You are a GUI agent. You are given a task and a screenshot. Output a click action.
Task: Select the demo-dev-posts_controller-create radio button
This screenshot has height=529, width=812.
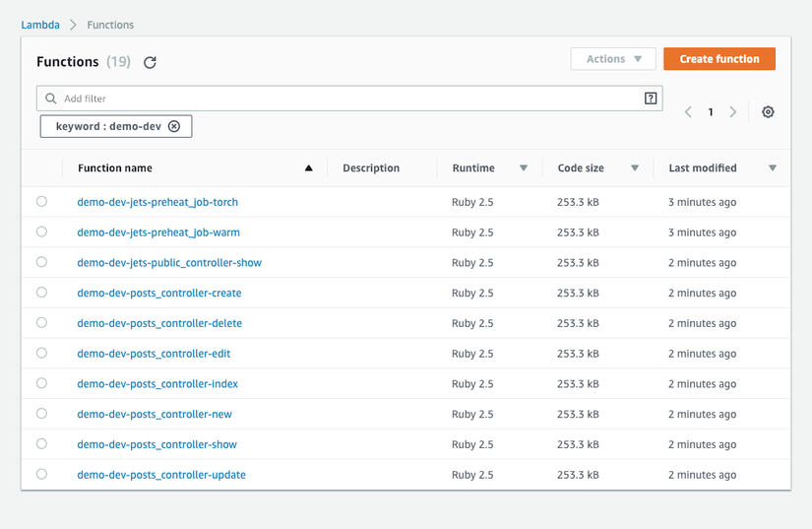[x=41, y=293]
